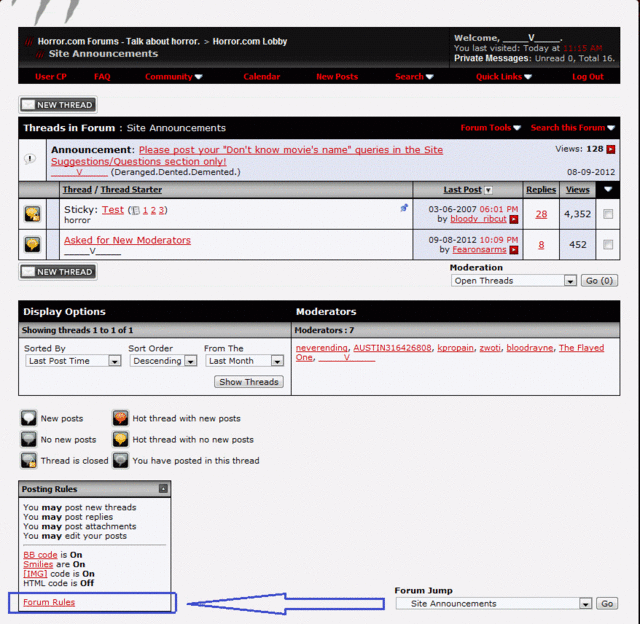Check the box for the Test thread

tap(608, 214)
